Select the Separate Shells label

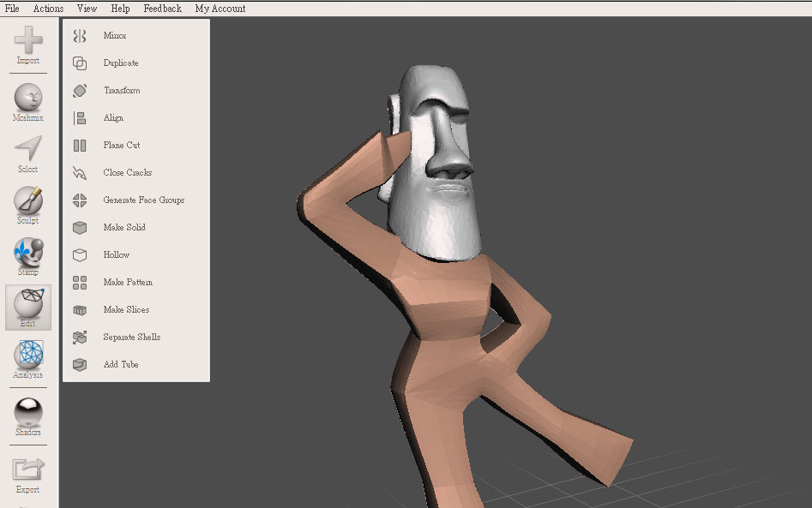132,338
